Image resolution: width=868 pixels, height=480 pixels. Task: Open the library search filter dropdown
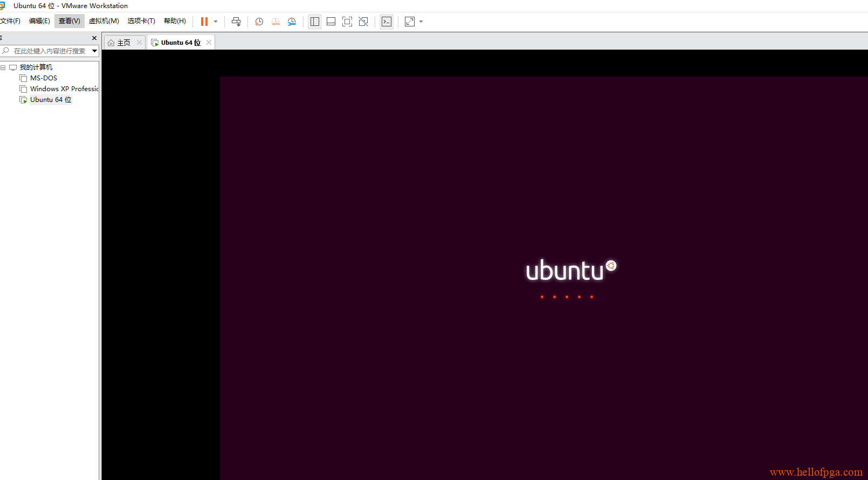tap(94, 51)
